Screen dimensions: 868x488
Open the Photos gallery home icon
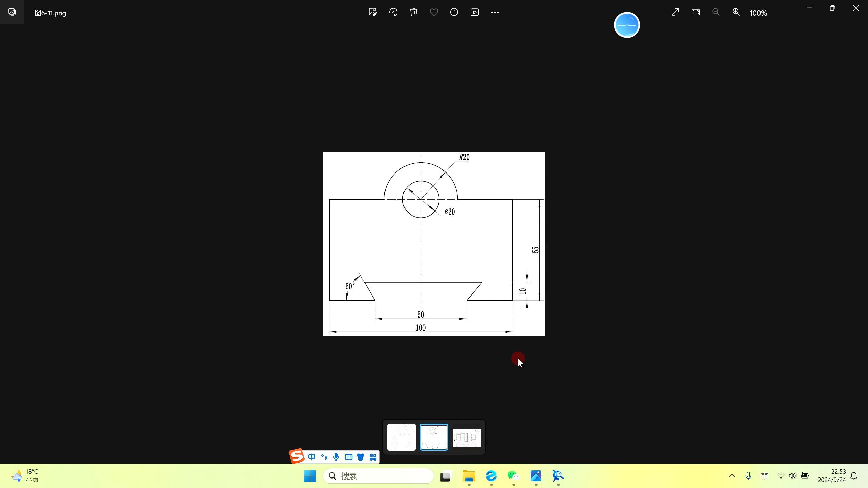(x=12, y=12)
